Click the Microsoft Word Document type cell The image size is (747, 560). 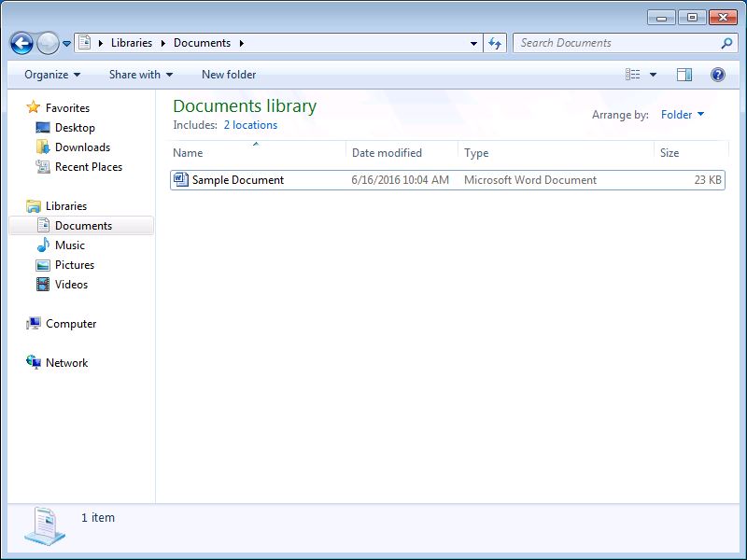tap(530, 180)
